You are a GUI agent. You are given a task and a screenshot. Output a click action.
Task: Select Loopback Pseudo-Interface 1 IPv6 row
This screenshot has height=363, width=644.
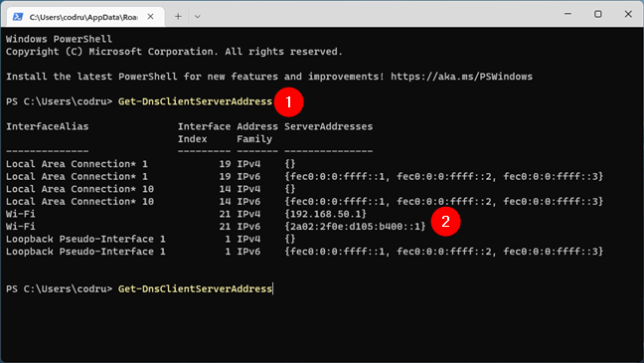click(x=304, y=252)
